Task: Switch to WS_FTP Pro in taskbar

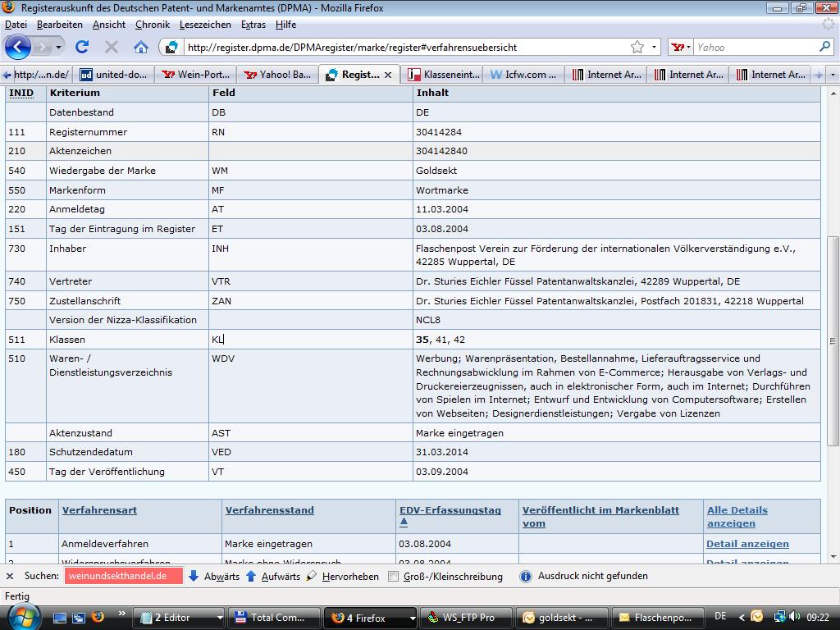Action: (x=465, y=618)
